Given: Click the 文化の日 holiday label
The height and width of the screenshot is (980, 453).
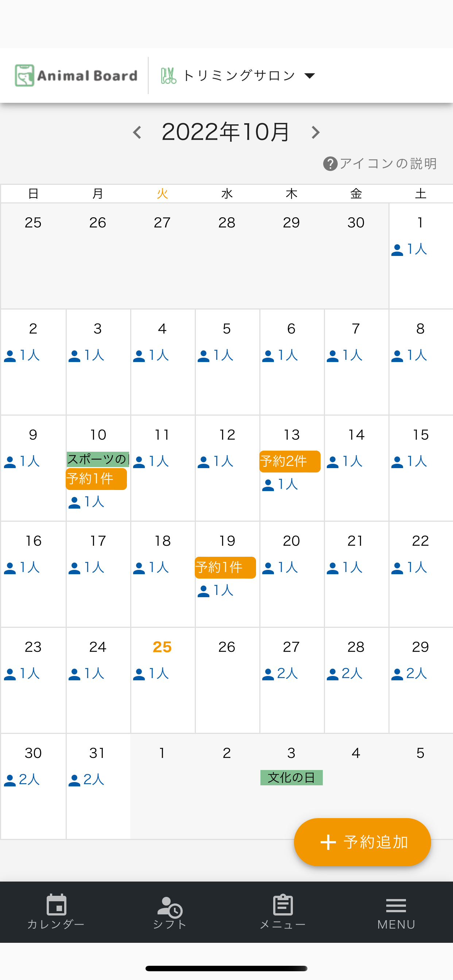Looking at the screenshot, I should tap(291, 777).
